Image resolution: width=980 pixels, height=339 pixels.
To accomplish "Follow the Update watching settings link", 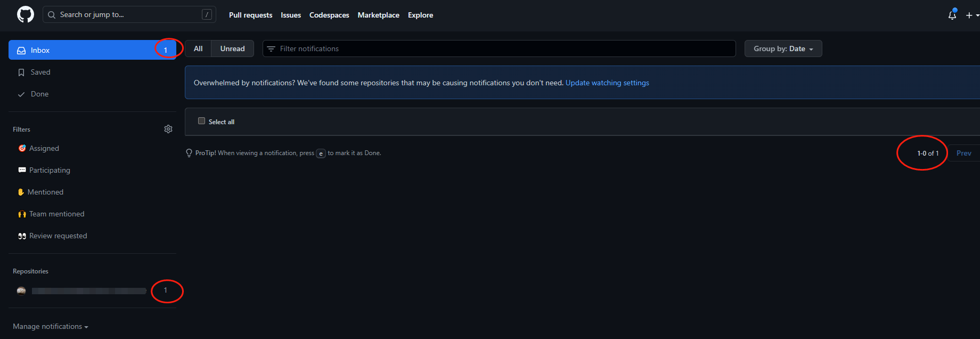I will click(607, 83).
